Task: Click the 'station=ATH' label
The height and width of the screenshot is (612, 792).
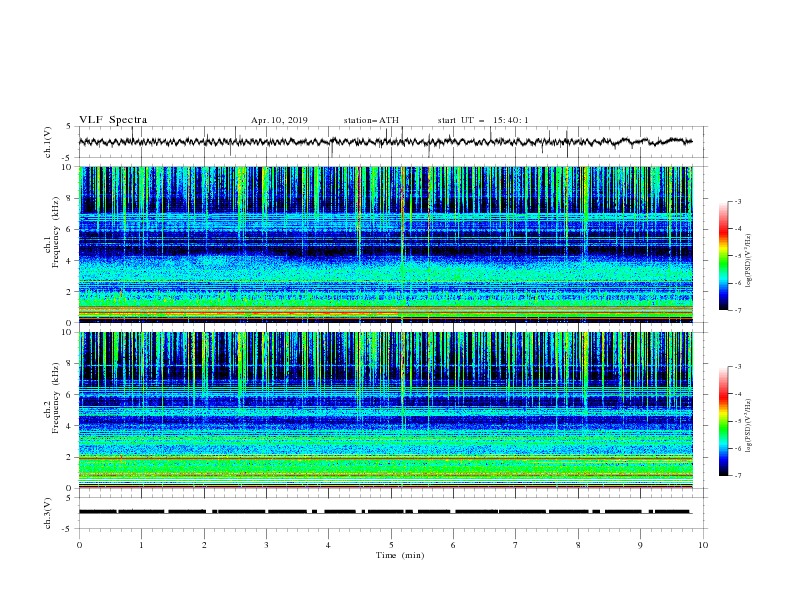Action: [371, 120]
